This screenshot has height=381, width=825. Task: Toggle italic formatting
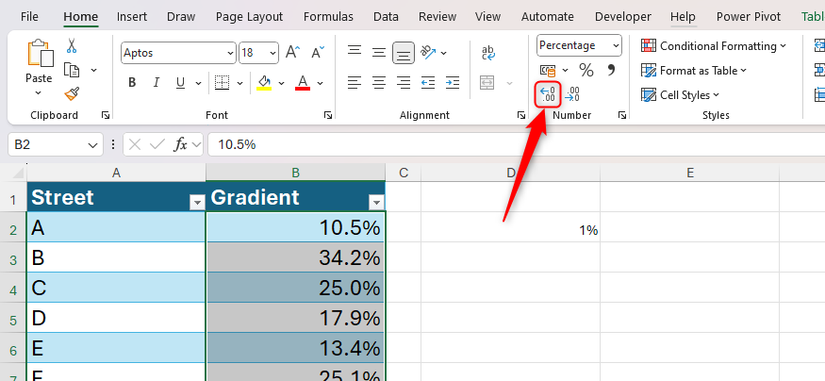pyautogui.click(x=156, y=83)
